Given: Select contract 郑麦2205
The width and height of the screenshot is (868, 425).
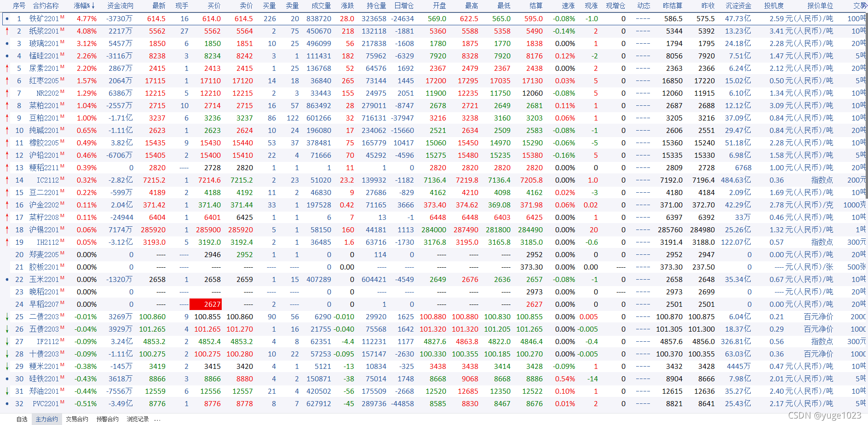Looking at the screenshot, I should pyautogui.click(x=44, y=255).
